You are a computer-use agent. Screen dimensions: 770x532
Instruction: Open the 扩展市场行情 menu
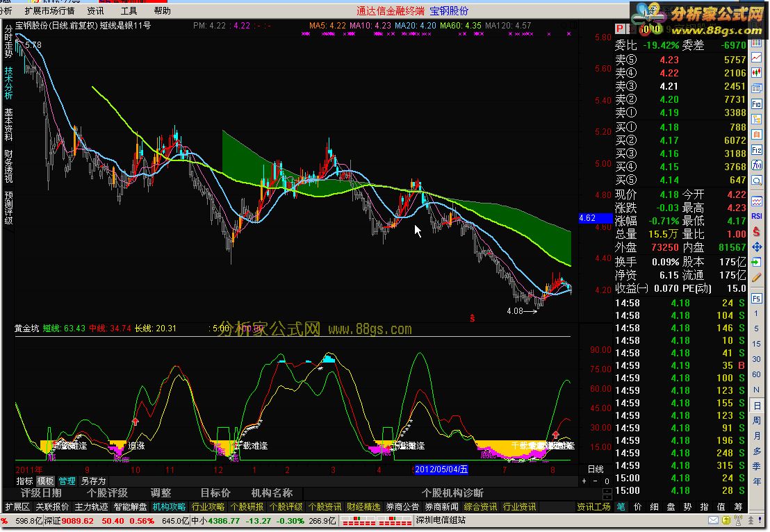49,11
